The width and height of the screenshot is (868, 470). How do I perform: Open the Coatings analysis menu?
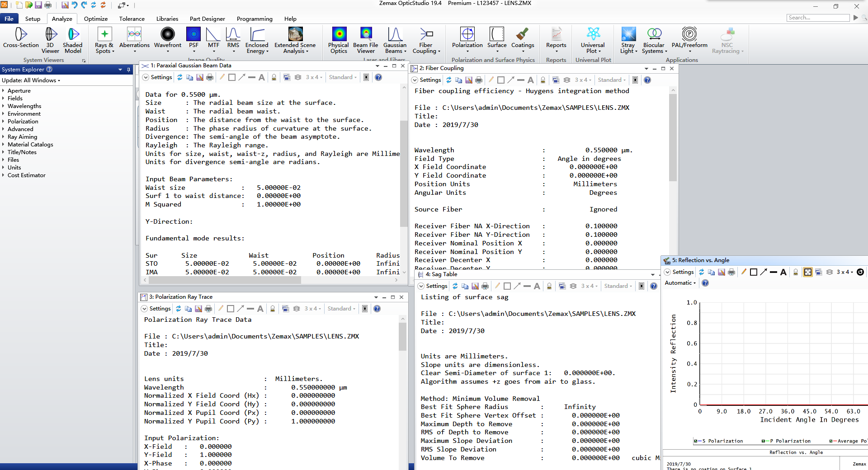(x=523, y=39)
